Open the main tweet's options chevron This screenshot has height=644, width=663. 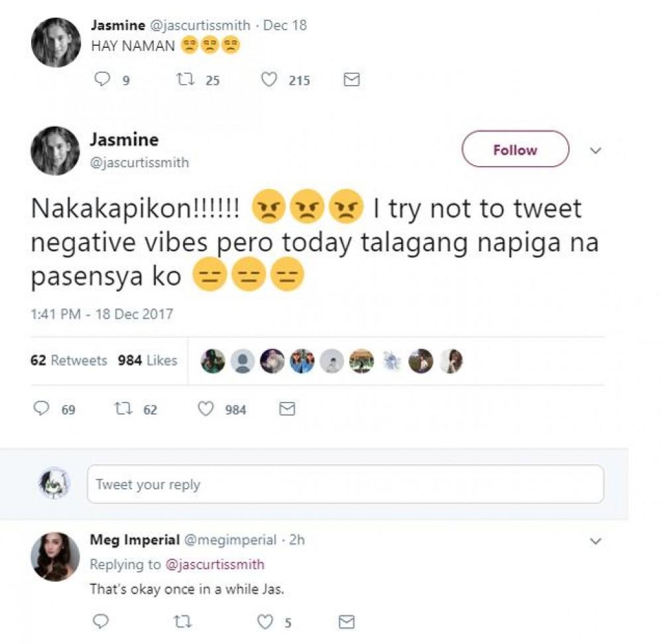[x=595, y=151]
